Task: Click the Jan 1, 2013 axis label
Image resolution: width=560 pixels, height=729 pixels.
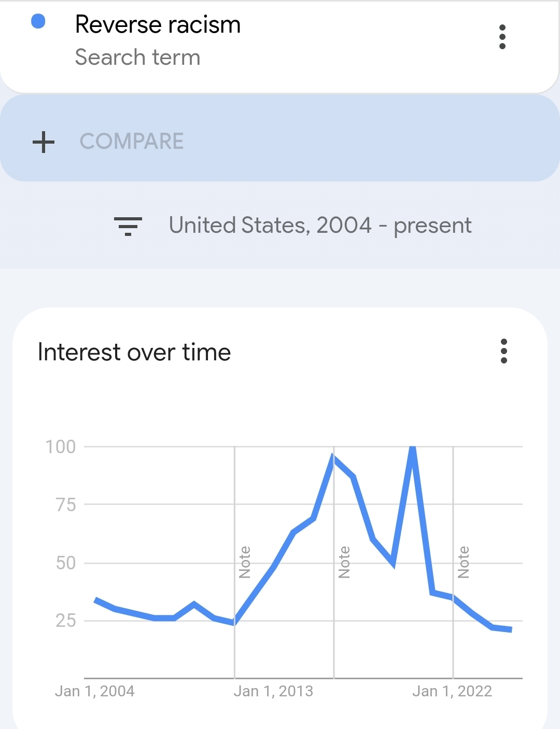Action: (273, 691)
